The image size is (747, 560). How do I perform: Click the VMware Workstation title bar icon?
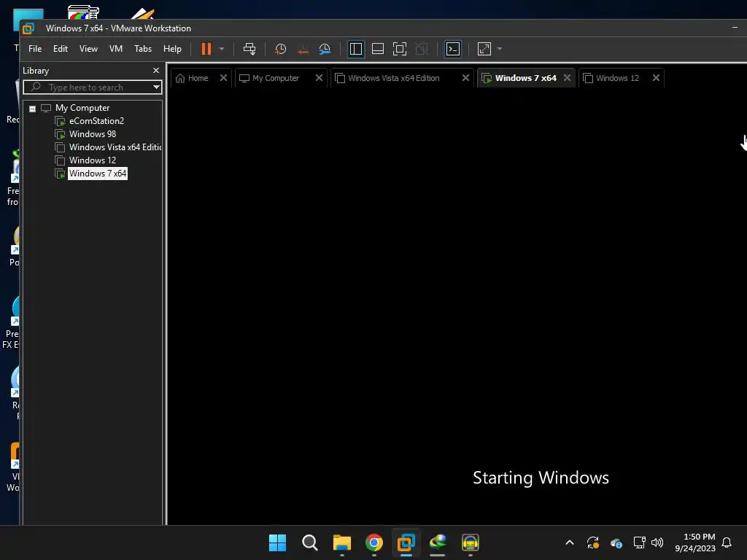point(28,28)
